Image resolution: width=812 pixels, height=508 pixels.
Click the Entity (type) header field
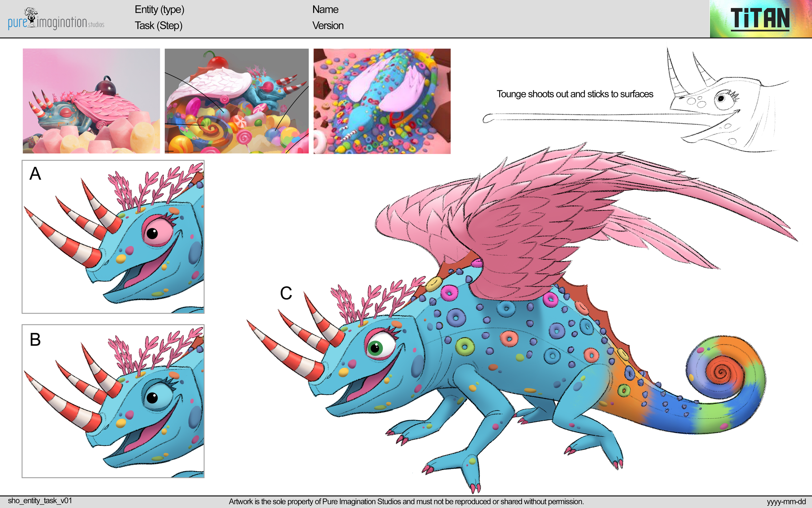tap(159, 10)
